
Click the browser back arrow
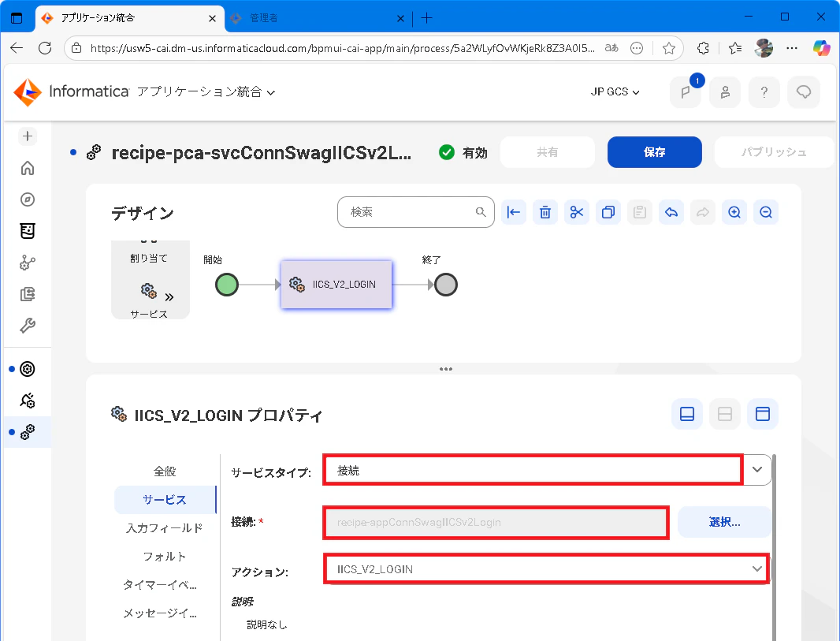[17, 48]
